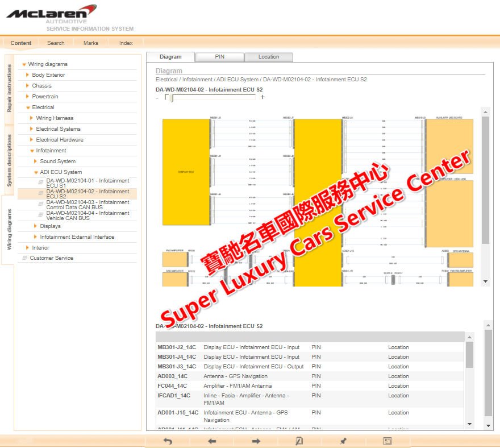Viewport: 500px width, 448px height.
Task: Collapse the Wiring diagrams tree root
Action: pyautogui.click(x=24, y=64)
